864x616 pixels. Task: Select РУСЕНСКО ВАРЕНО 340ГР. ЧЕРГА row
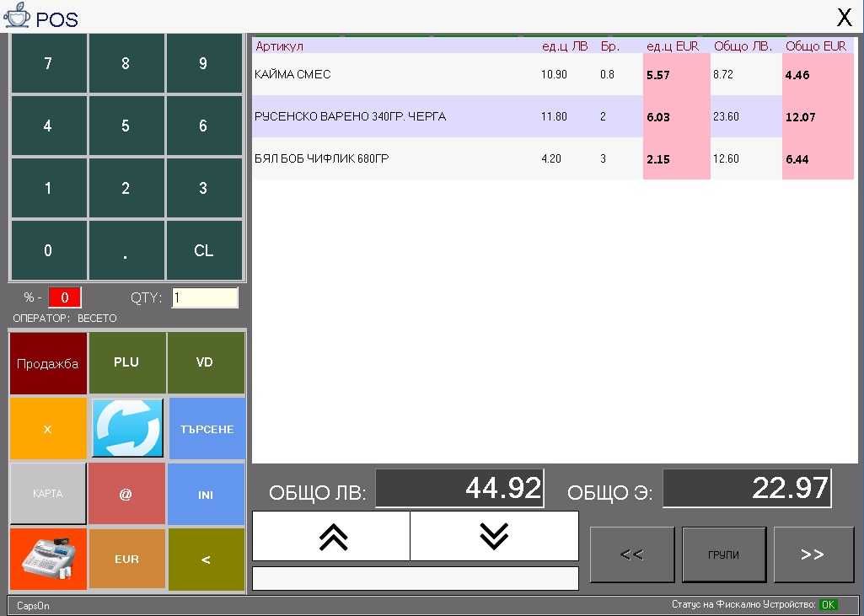[553, 116]
